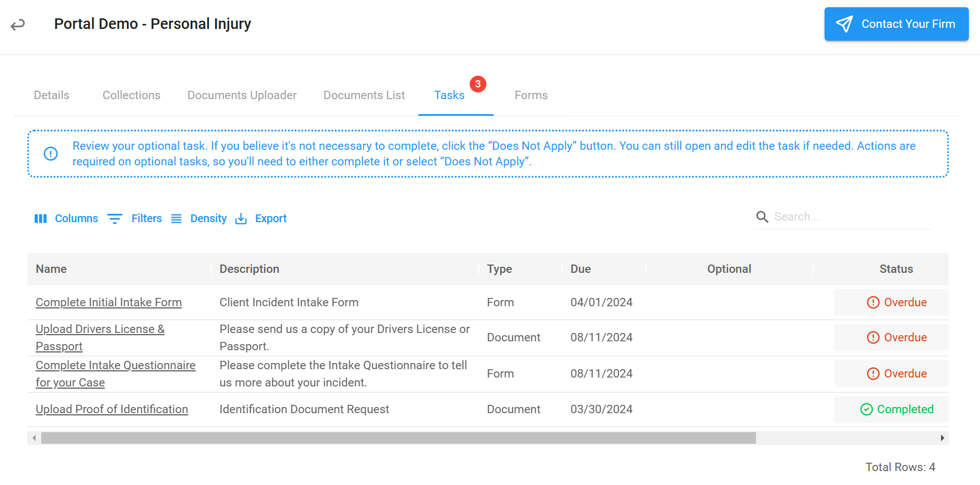Click the Portal Demo - Personal Injury title

click(x=153, y=24)
